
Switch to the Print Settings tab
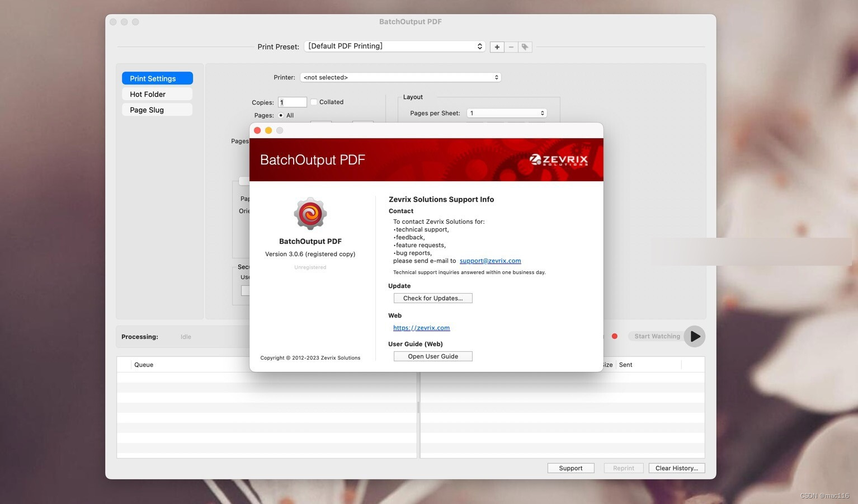[157, 78]
